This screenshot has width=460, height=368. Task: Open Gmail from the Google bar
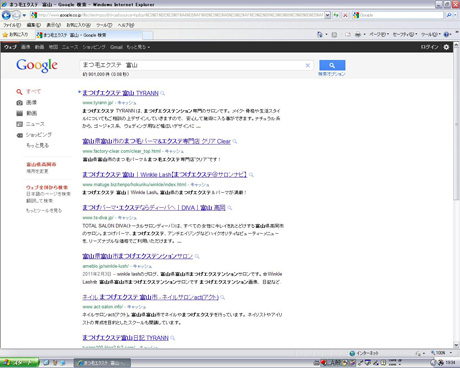coord(116,47)
